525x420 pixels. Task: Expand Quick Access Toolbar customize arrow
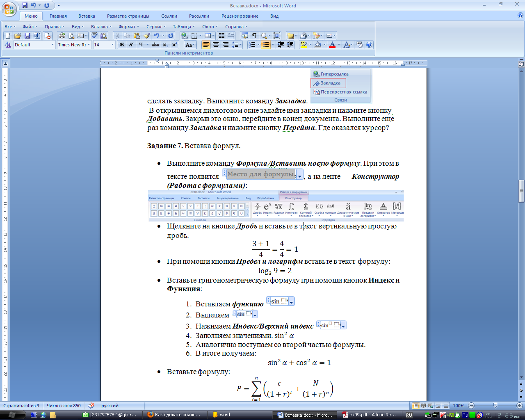[x=59, y=5]
